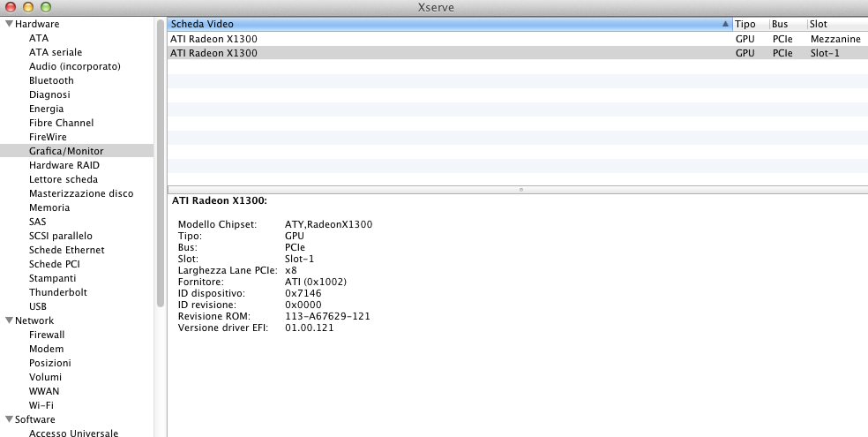Open Schede Ethernet category

point(66,250)
